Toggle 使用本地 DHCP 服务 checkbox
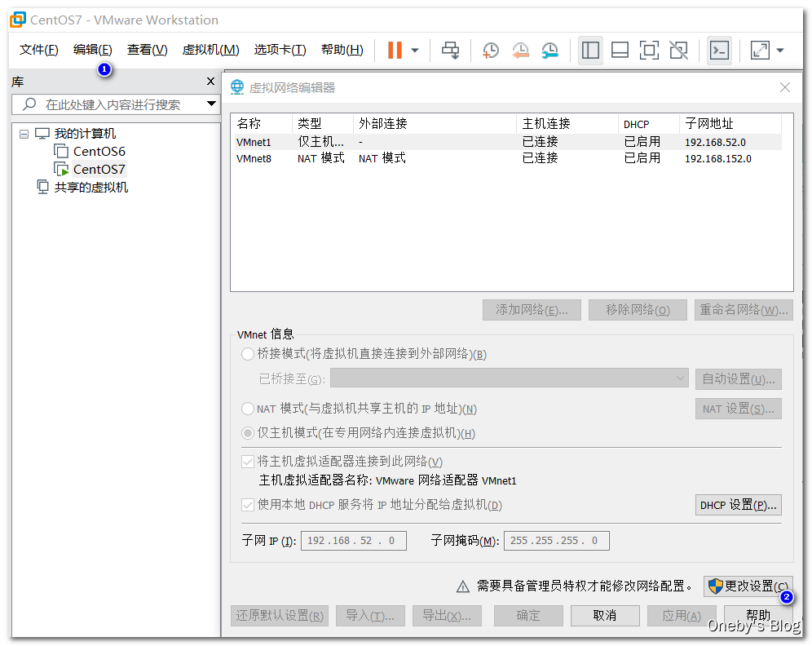Viewport: 812px width, 646px height. pyautogui.click(x=248, y=505)
